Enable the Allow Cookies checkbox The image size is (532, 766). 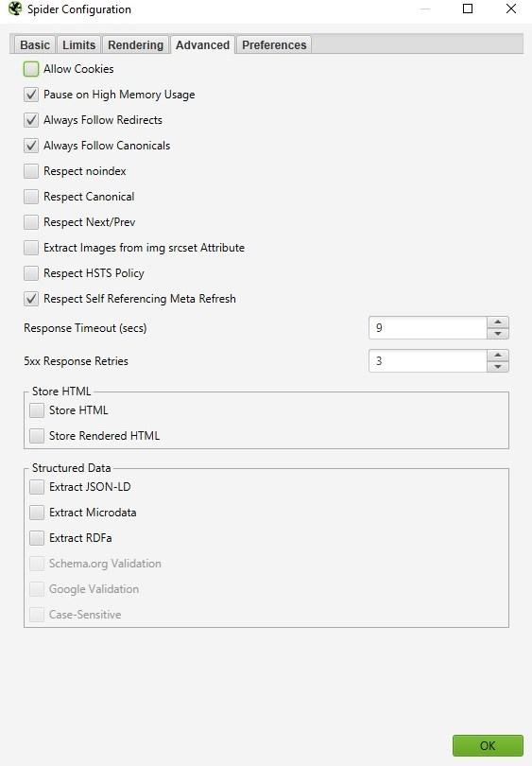[x=31, y=69]
